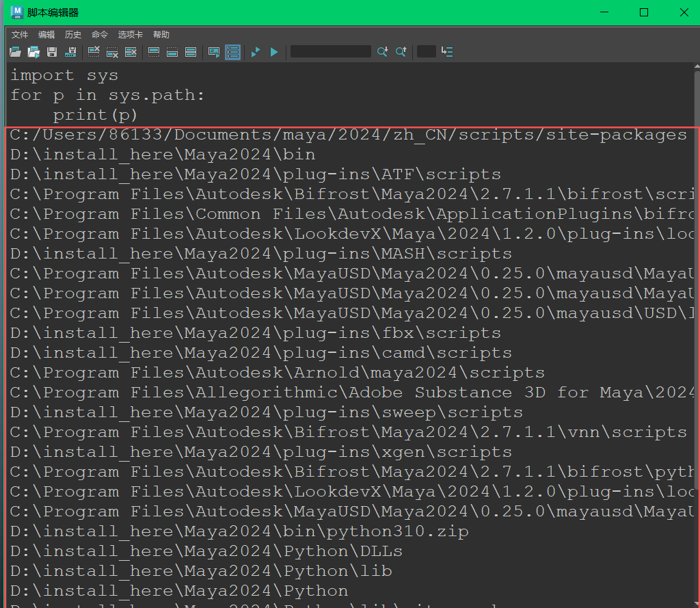
Task: Click the 'print(p)' code line
Action: click(95, 115)
